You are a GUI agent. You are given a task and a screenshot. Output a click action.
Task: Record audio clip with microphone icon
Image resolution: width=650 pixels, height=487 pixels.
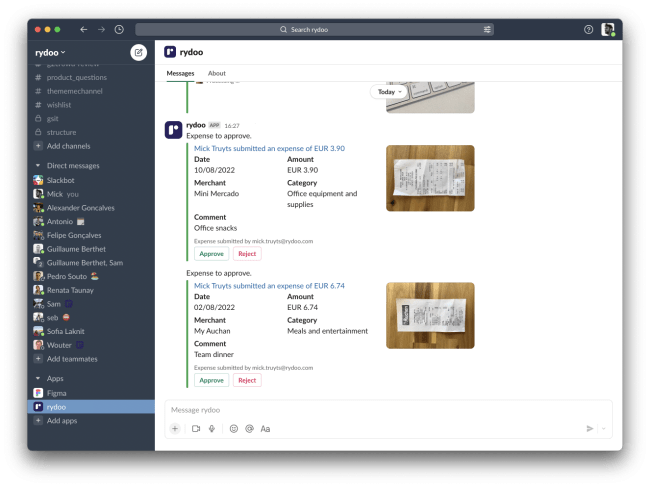coord(212,428)
